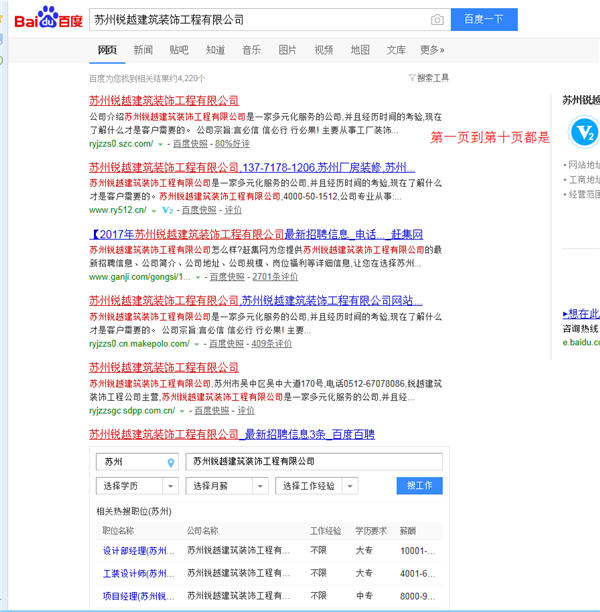This screenshot has width=600, height=612.
Task: Open first result 苏州锐越建筑装饰工程有限公司 title
Action: pos(164,101)
